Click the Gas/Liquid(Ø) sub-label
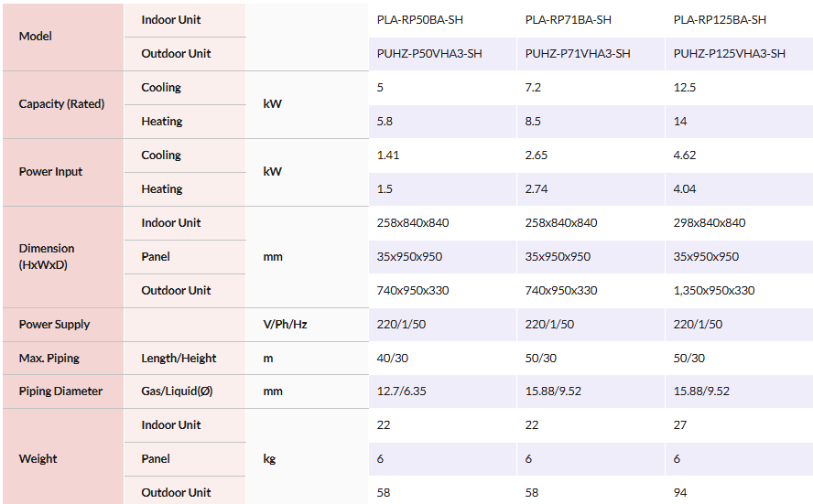The width and height of the screenshot is (813, 504). (x=178, y=391)
